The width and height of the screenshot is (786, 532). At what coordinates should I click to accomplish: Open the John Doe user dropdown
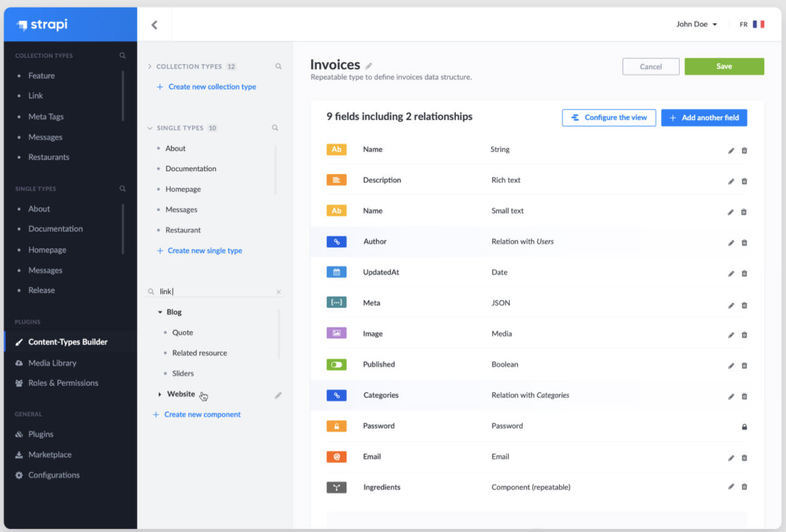click(696, 24)
